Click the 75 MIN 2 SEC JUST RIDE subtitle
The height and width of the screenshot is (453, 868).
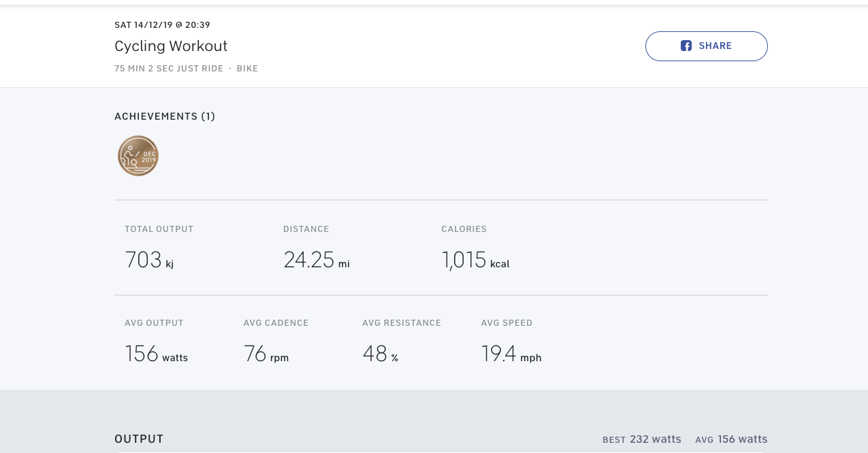[x=169, y=69]
